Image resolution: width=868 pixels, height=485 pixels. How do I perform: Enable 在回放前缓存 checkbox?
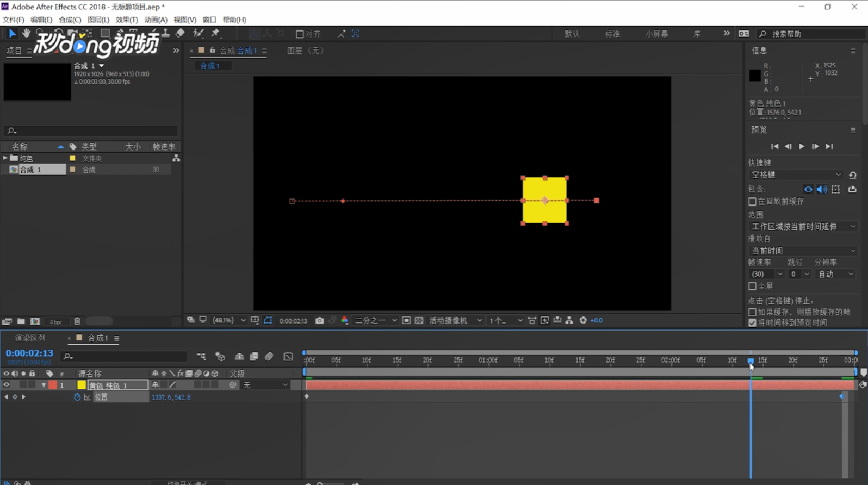(x=752, y=202)
